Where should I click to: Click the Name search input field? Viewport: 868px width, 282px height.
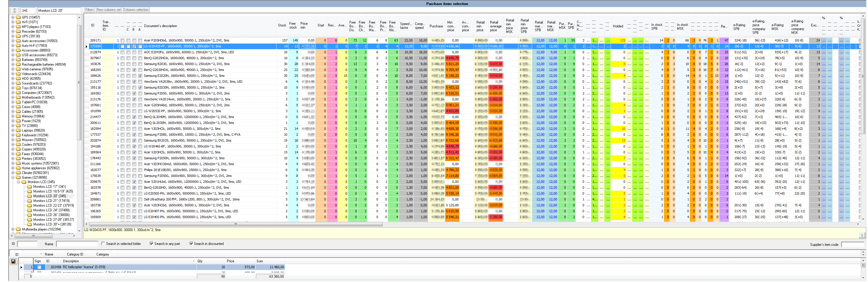(x=77, y=244)
